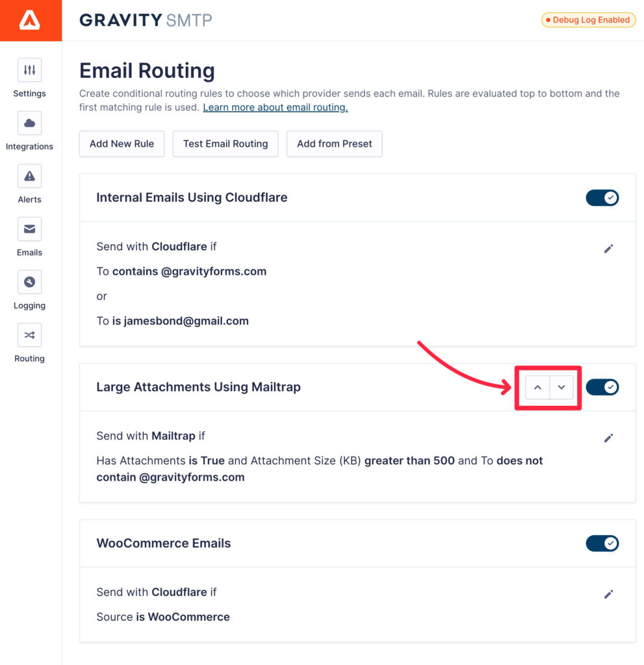644x665 pixels.
Task: Toggle the Large Attachments Using Mailtrap rule
Action: pyautogui.click(x=602, y=387)
